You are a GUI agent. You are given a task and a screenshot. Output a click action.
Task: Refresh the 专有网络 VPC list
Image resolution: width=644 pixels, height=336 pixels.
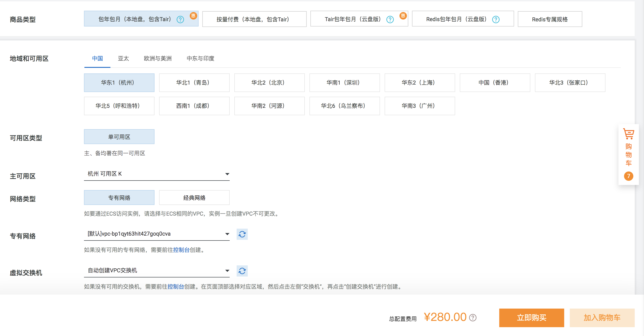pyautogui.click(x=242, y=234)
